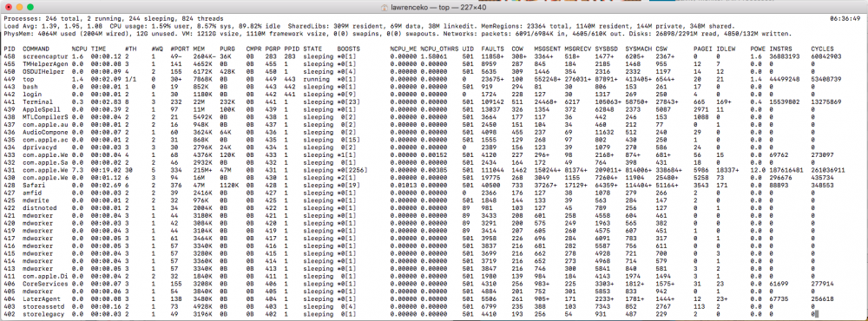Minimize the Terminal window with the yellow button

(19, 8)
